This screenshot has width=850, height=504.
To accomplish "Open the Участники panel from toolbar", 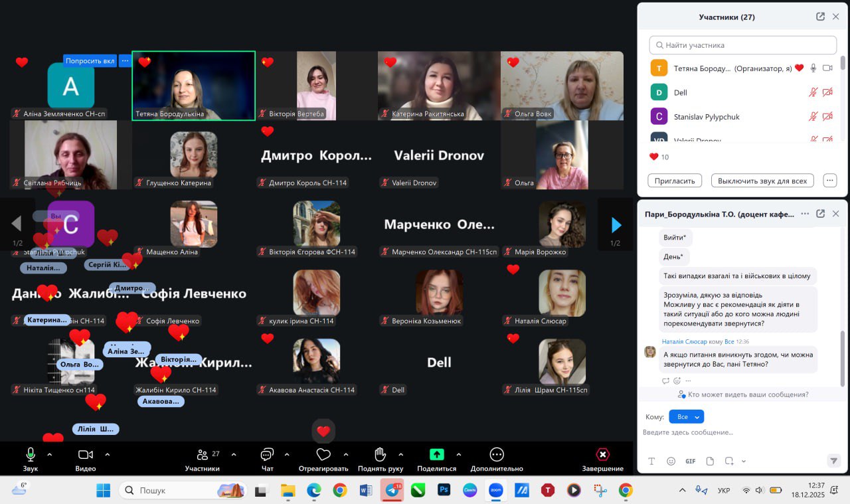I will [203, 455].
